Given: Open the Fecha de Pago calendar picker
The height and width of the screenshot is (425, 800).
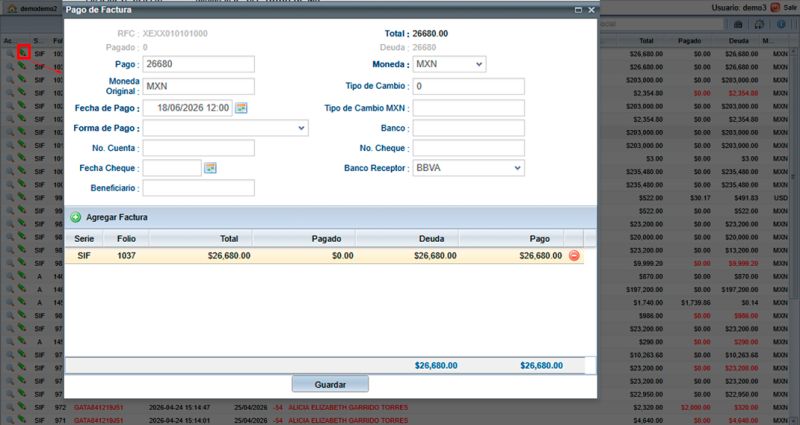Looking at the screenshot, I should coord(241,108).
